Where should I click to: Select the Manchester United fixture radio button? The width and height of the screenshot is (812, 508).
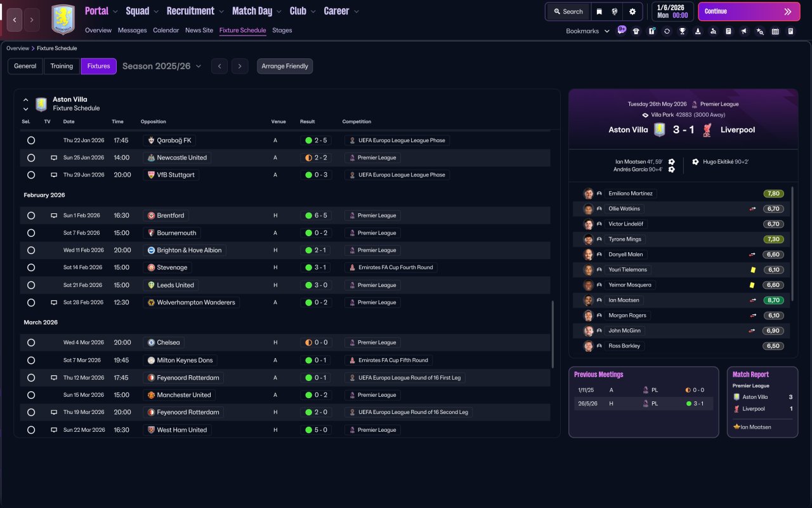tap(31, 395)
